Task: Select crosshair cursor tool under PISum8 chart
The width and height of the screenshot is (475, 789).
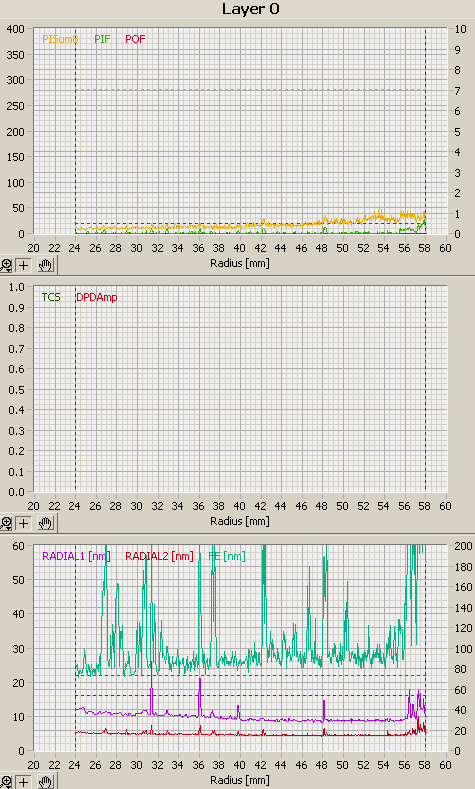Action: (24, 265)
